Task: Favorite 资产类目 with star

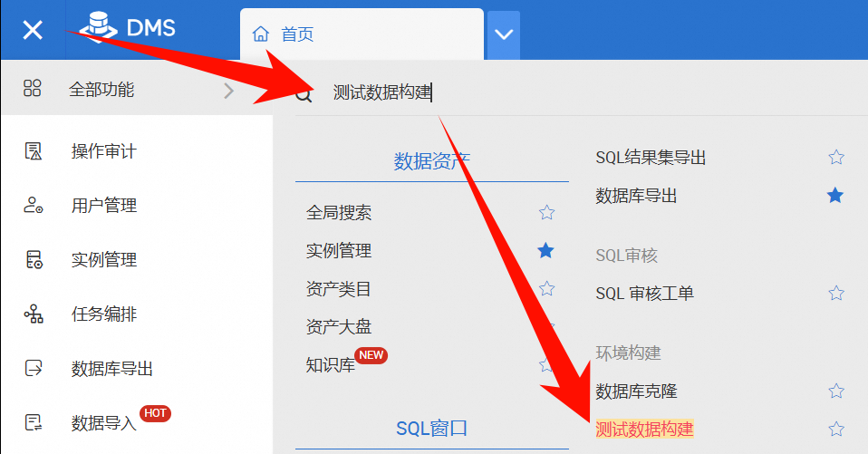Action: tap(546, 288)
